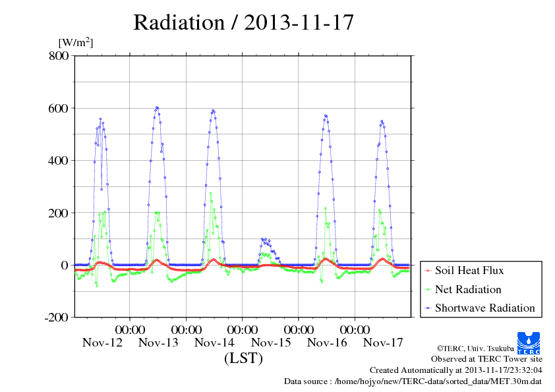Click 'Observed at TERC Tower site' text

(486, 359)
